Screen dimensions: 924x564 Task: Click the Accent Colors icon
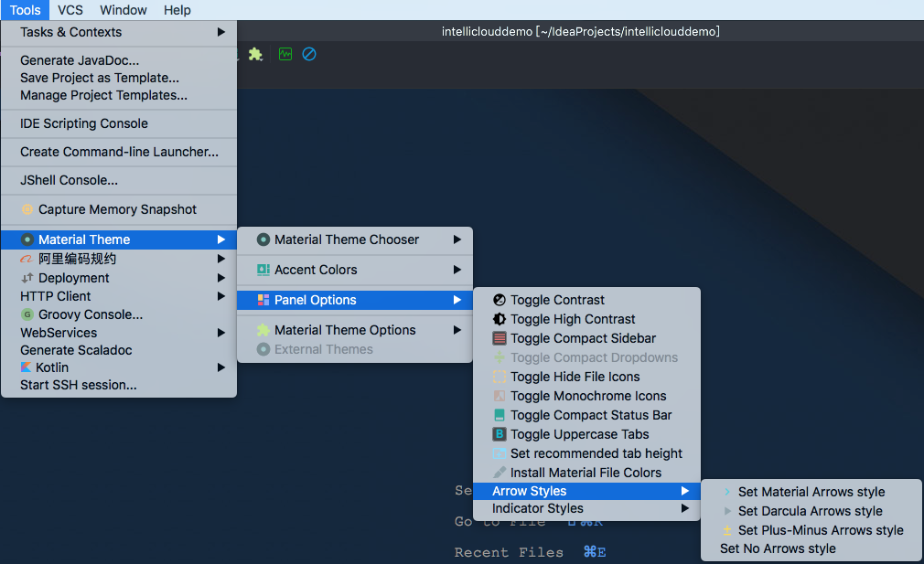click(263, 270)
